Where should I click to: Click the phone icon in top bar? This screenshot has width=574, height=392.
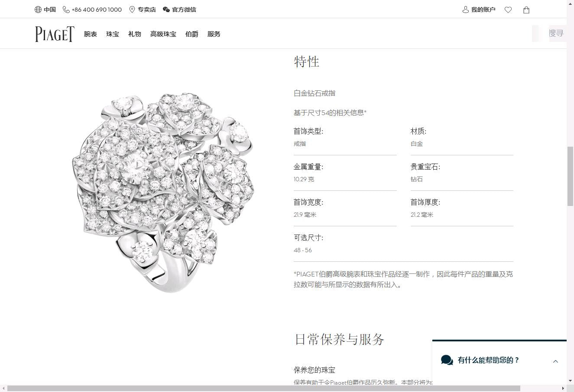coord(66,10)
